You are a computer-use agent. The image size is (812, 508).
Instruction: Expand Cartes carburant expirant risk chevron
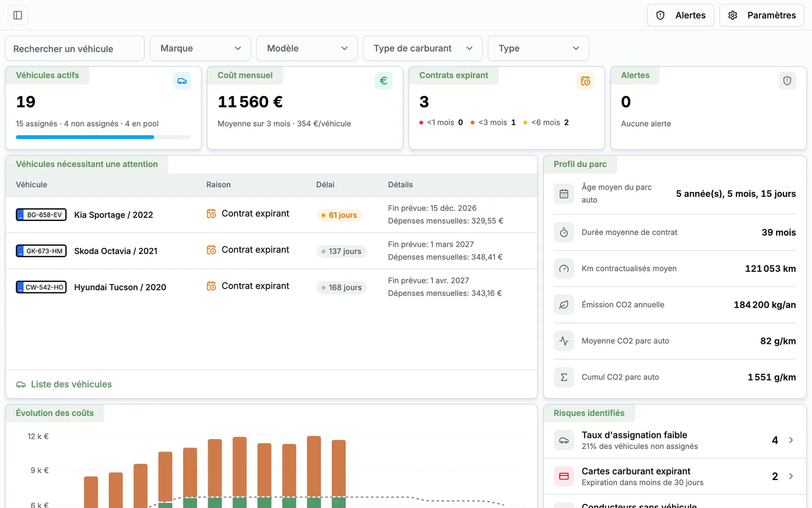coord(791,477)
